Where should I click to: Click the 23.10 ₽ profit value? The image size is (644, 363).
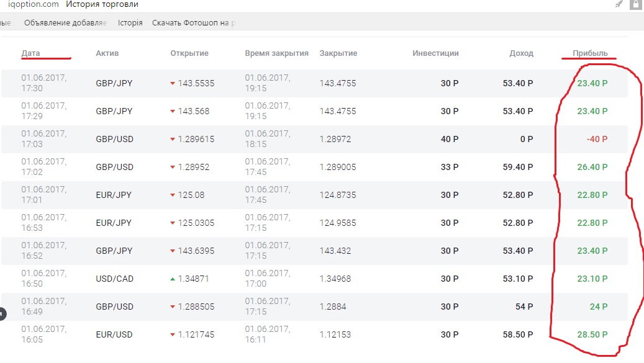(592, 279)
